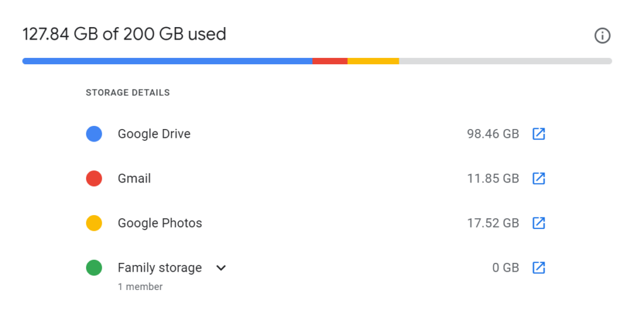Select the Family storage label
Image resolution: width=644 pixels, height=324 pixels.
[160, 268]
